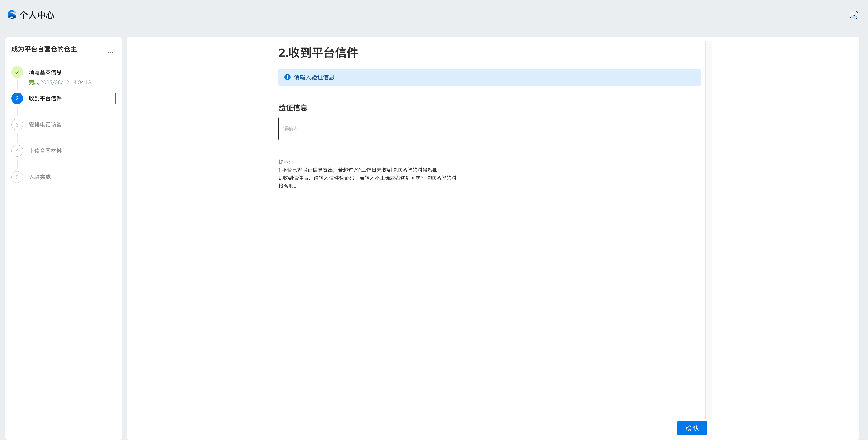
Task: Click the step 4 circle icon
Action: (17, 151)
